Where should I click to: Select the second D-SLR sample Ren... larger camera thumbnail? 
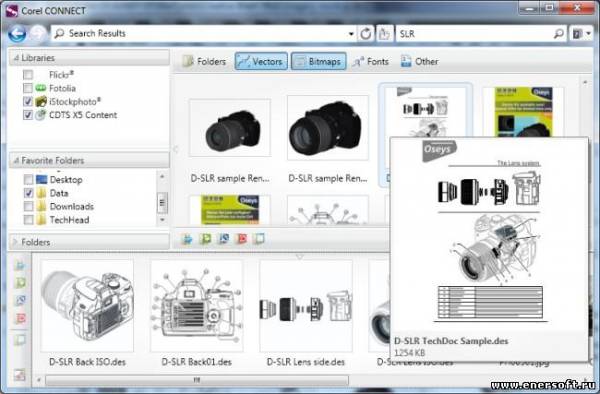[328, 127]
